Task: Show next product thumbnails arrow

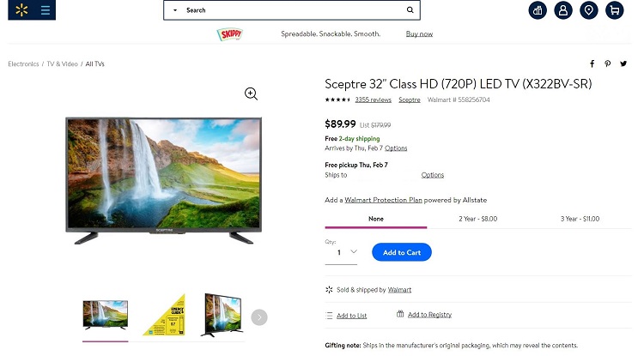Action: (x=259, y=317)
